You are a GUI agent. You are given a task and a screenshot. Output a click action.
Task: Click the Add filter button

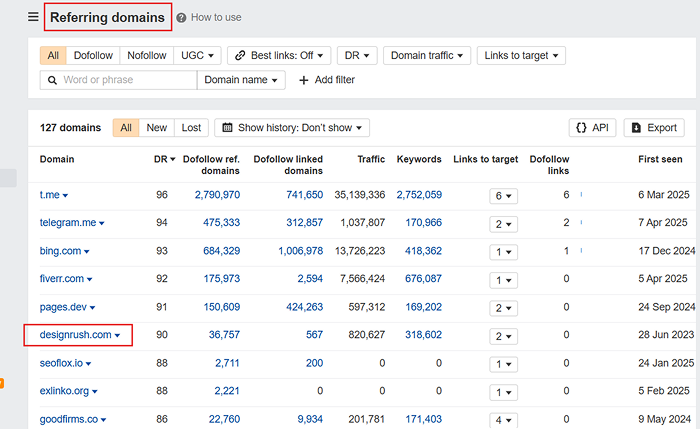(x=327, y=80)
